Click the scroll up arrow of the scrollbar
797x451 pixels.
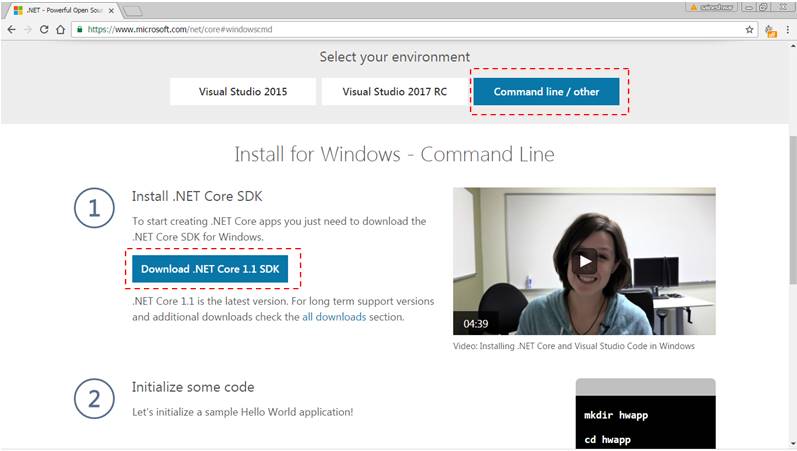pyautogui.click(x=792, y=46)
